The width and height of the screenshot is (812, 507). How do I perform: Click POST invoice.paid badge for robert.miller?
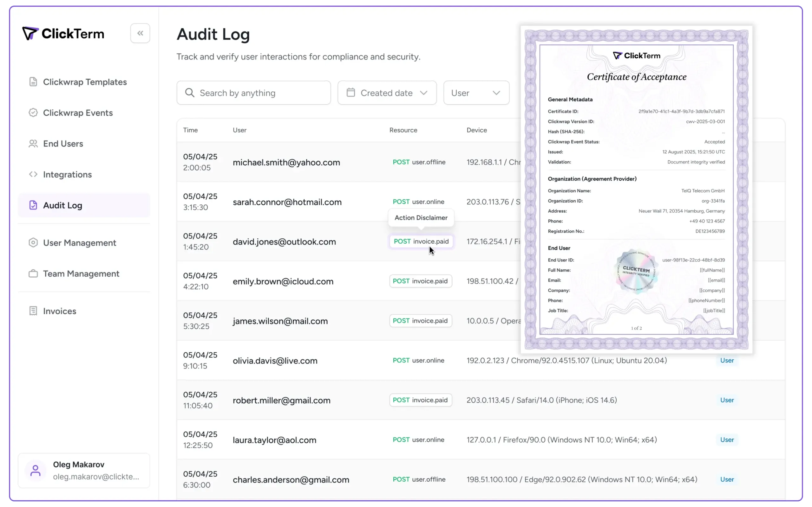(x=420, y=400)
